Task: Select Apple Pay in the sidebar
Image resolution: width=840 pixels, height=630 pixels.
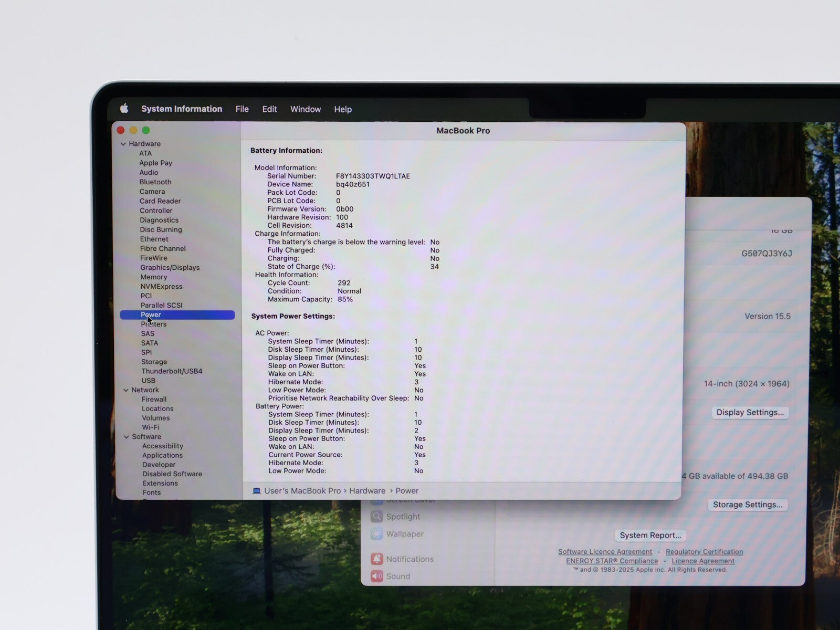Action: point(155,163)
